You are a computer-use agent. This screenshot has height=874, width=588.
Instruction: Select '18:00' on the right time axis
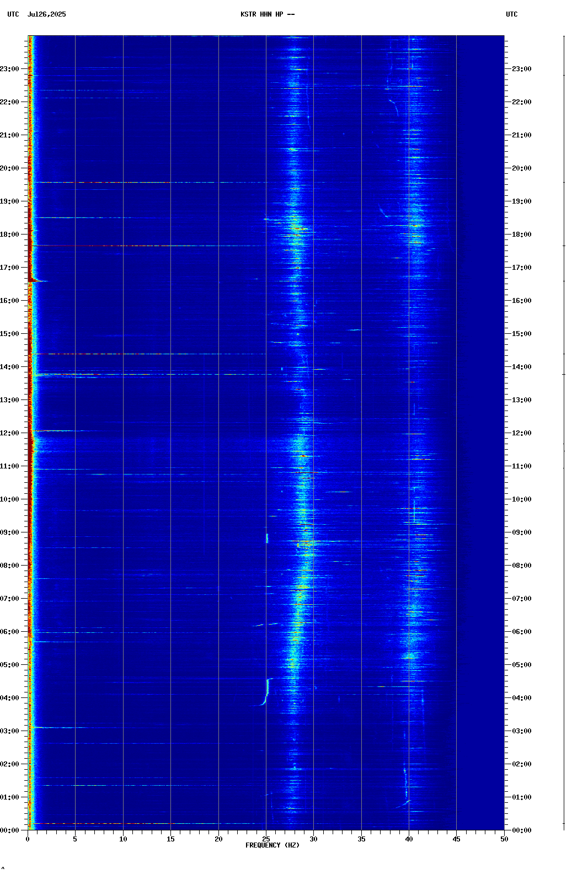(x=522, y=235)
